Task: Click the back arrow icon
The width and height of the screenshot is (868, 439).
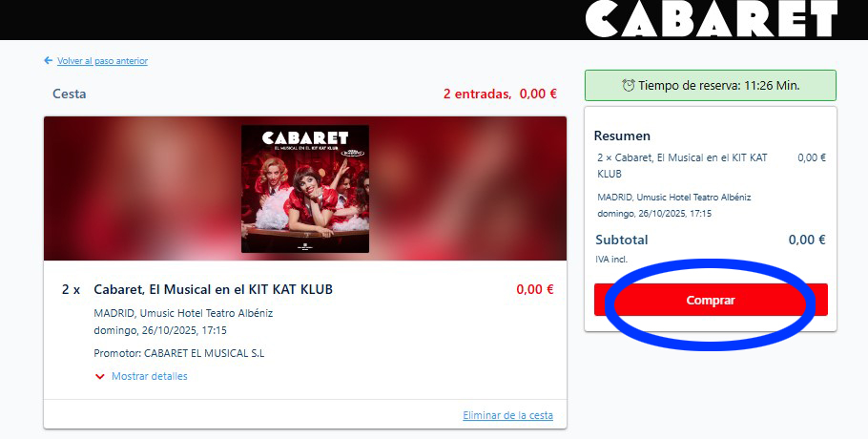Action: click(48, 60)
